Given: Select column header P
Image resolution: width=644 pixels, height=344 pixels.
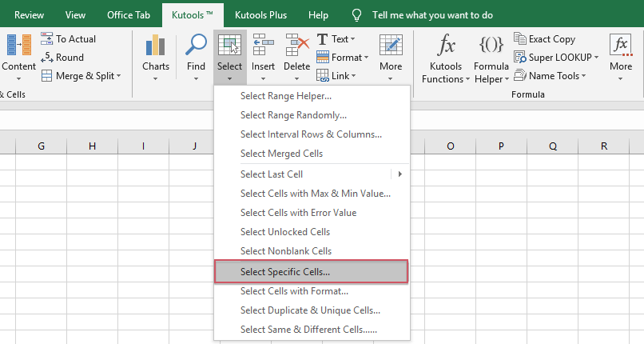Looking at the screenshot, I should pyautogui.click(x=501, y=146).
